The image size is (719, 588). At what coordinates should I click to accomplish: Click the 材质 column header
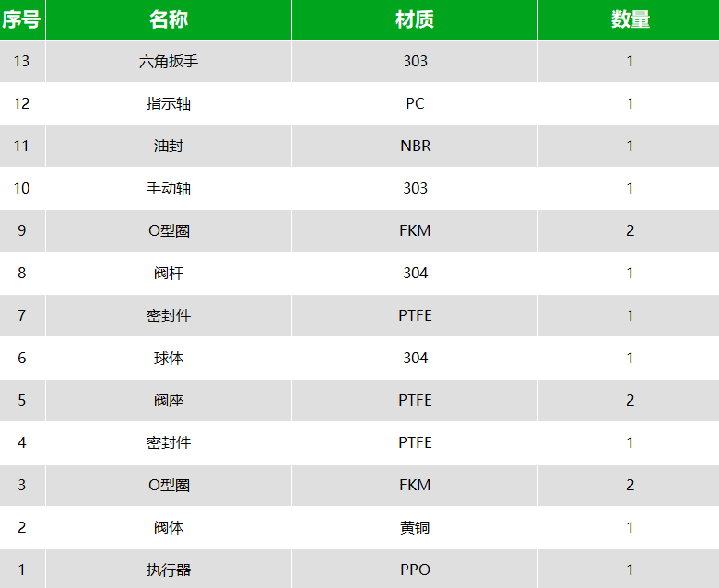(415, 19)
